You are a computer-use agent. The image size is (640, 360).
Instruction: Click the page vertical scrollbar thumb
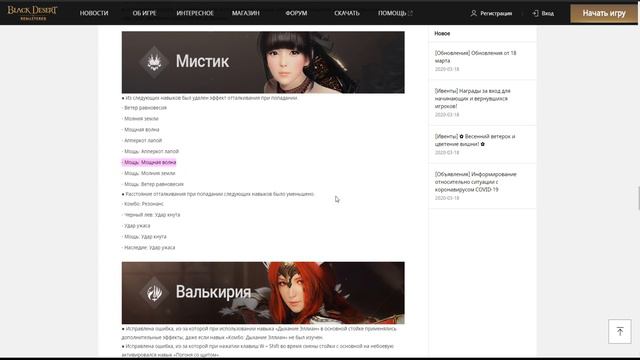tap(638, 198)
